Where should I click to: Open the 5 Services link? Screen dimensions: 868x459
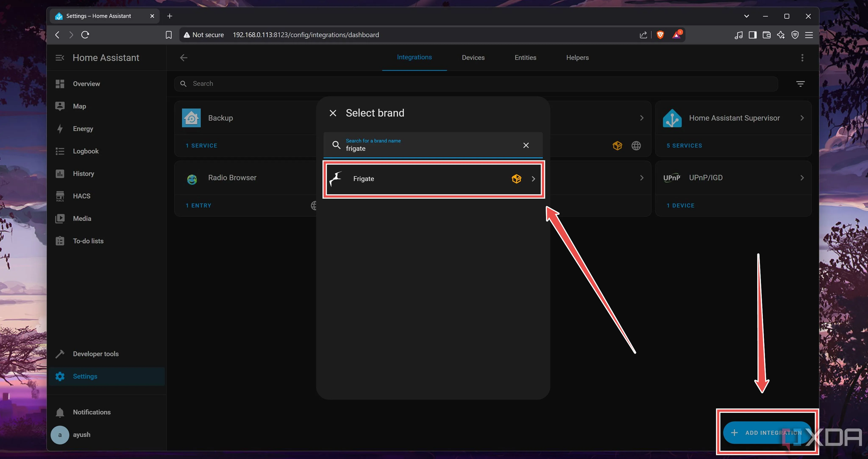click(684, 145)
